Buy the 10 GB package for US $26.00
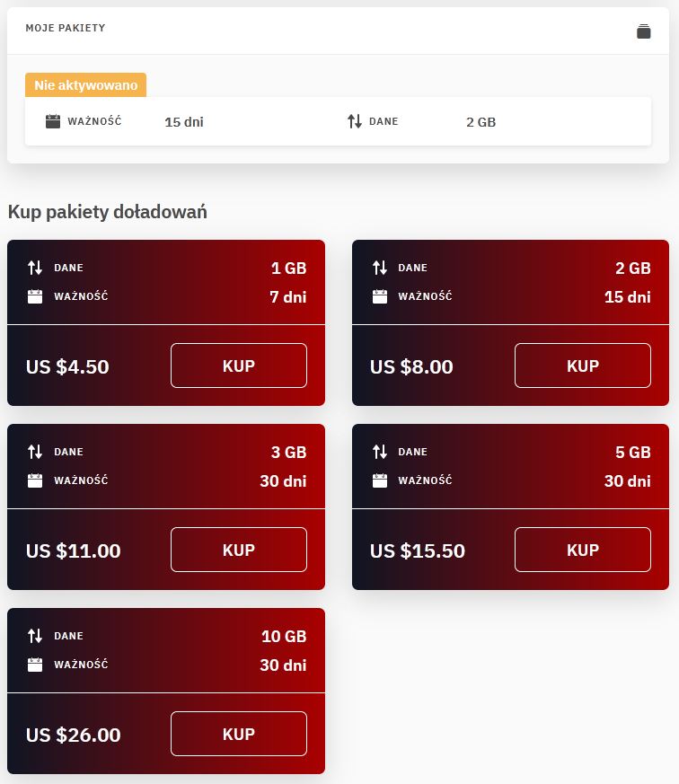Screen dimensions: 679x784 tap(238, 734)
